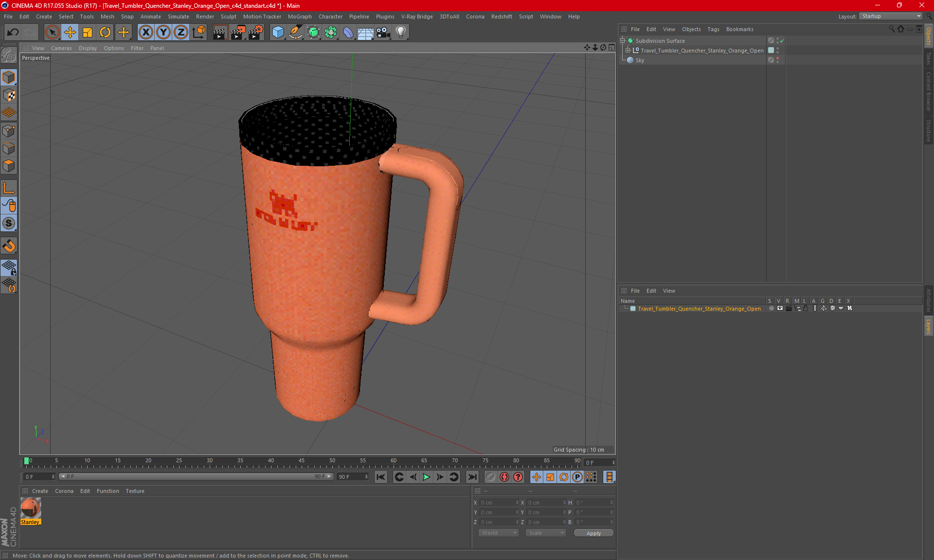Open the Edit Render Settings icon
The height and width of the screenshot is (560, 934).
point(256,32)
